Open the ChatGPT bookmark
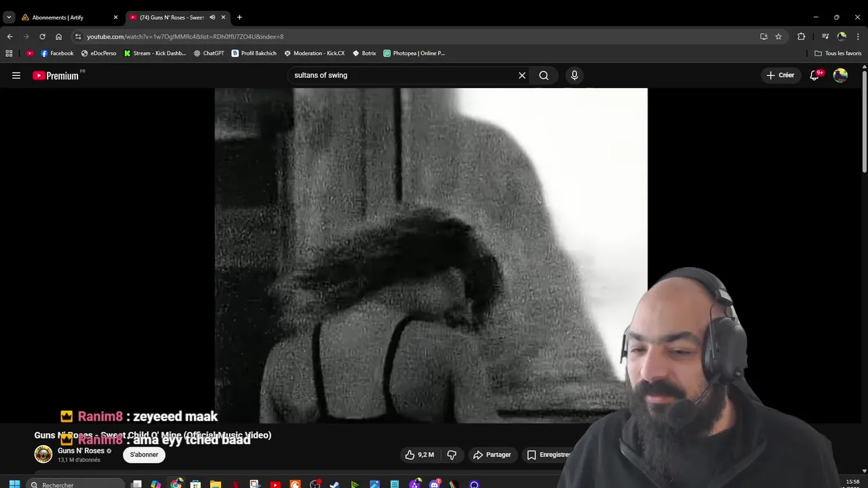 pos(209,54)
